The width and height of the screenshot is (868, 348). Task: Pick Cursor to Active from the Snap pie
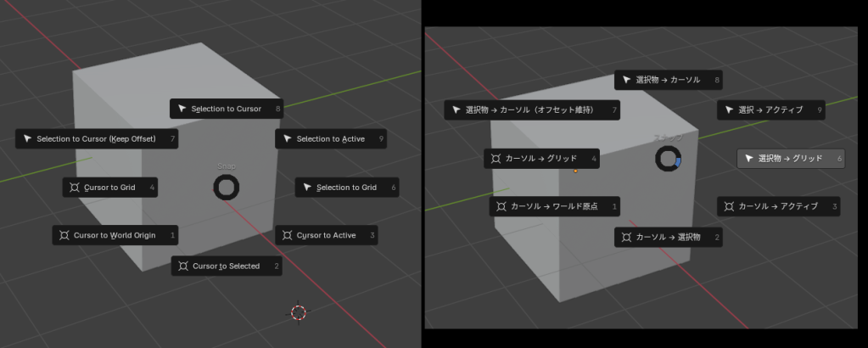(326, 235)
